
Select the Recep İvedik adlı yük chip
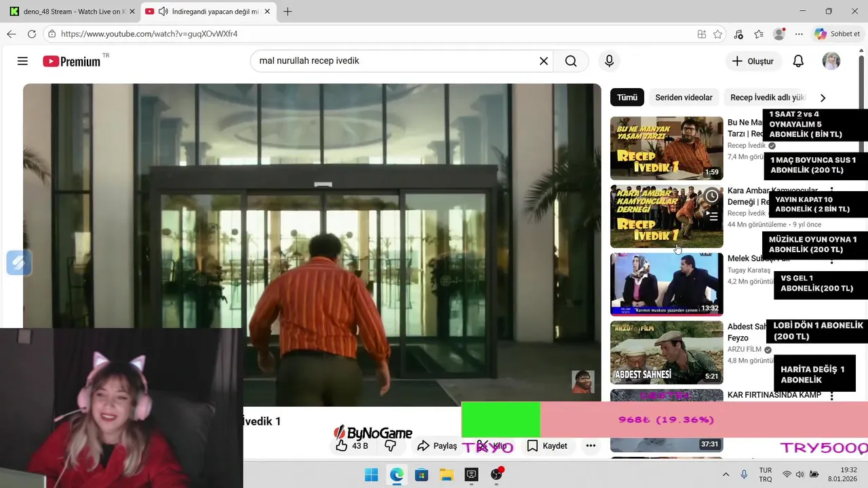point(768,98)
